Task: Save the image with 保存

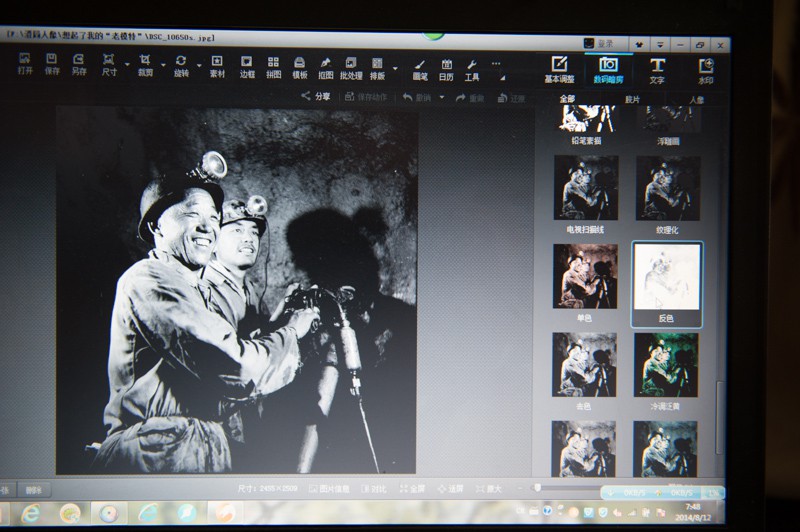Action: tap(52, 64)
